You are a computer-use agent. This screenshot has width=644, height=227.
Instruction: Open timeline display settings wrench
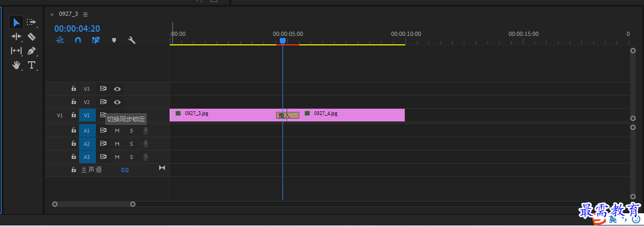[132, 40]
